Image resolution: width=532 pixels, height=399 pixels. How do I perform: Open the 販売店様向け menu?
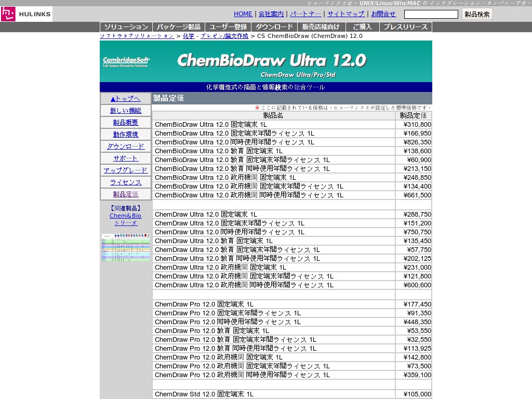tap(321, 27)
